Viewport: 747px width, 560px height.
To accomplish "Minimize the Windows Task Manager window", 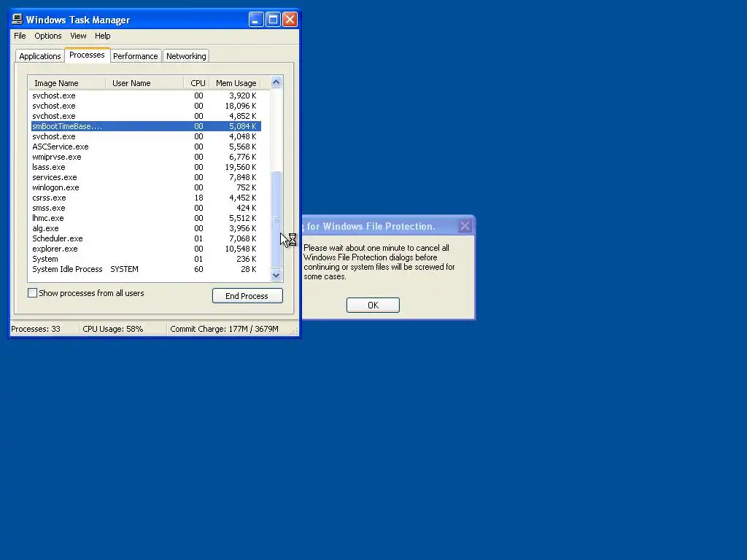I will pos(256,20).
